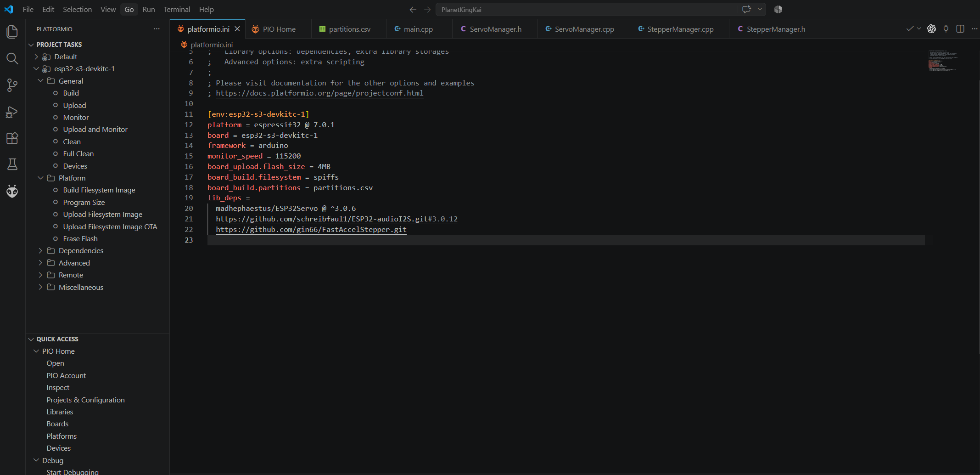The width and height of the screenshot is (980, 475).
Task: Click the VS Code logo icon
Action: [9, 9]
